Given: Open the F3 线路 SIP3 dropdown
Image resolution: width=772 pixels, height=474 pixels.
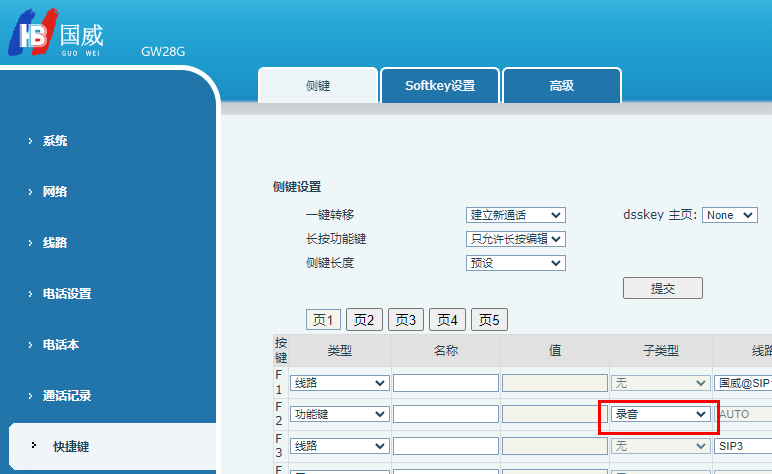Looking at the screenshot, I should pos(743,446).
